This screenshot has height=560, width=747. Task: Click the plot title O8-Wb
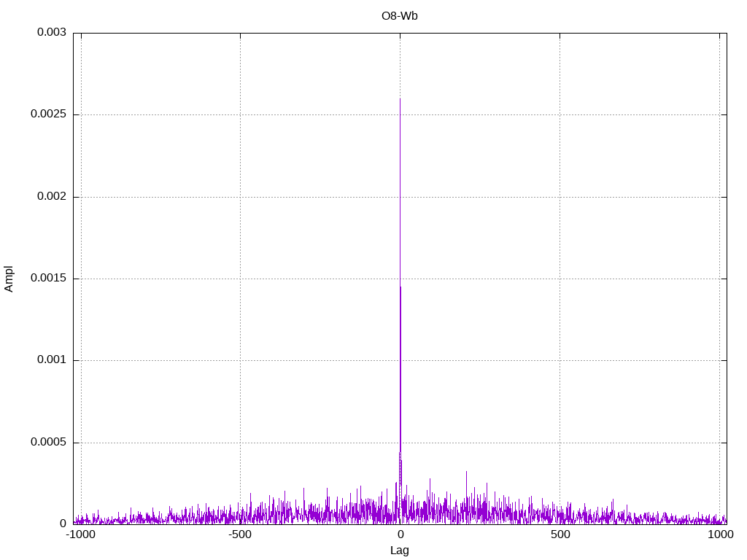(399, 16)
